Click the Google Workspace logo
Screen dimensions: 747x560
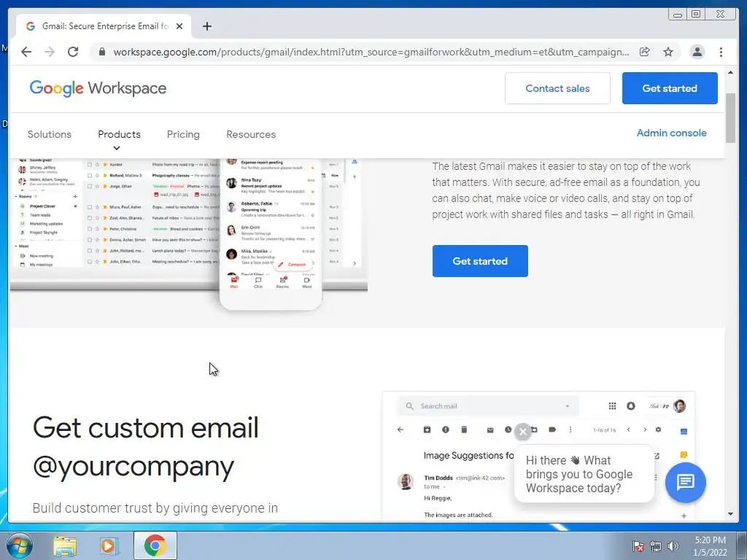click(98, 88)
